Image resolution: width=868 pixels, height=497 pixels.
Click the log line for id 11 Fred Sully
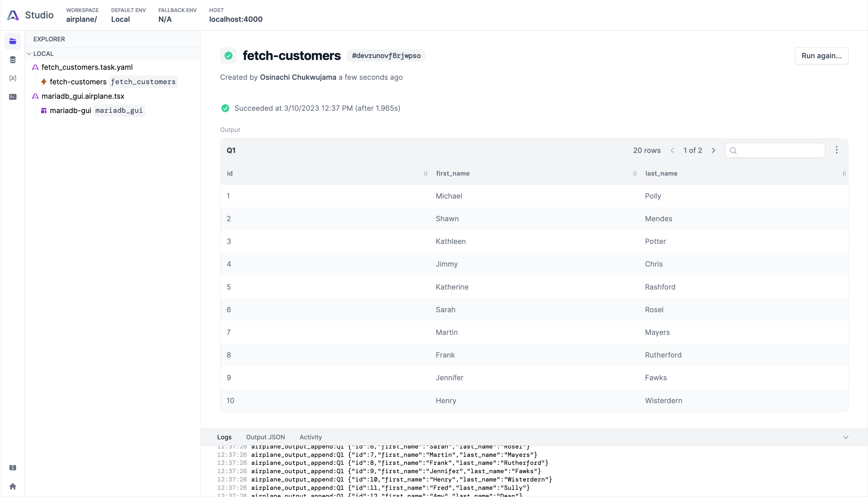(373, 488)
